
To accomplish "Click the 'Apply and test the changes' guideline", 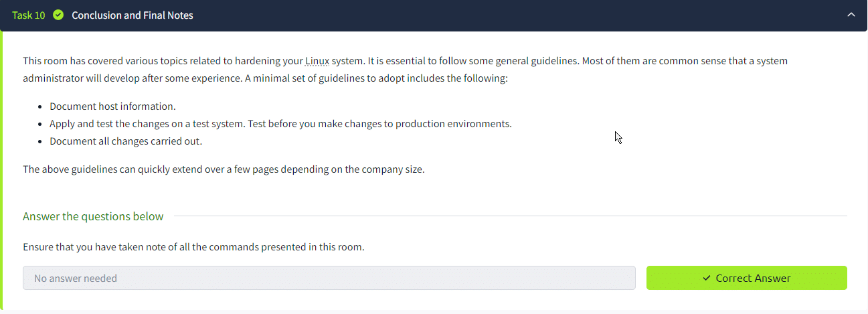I will click(280, 124).
